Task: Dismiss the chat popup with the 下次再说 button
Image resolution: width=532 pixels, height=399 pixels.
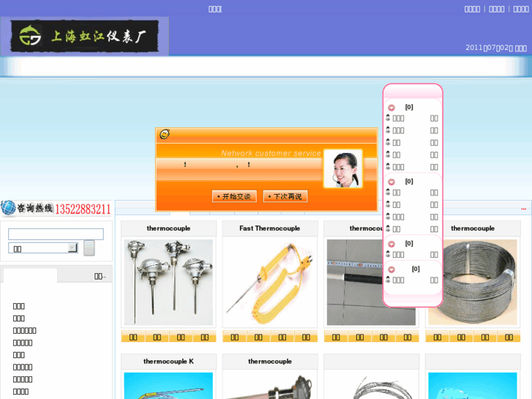Action: 285,196
